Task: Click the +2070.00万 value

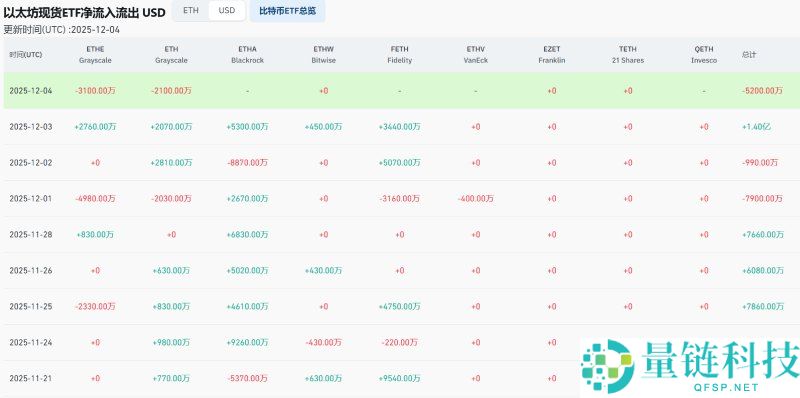Action: click(x=171, y=127)
